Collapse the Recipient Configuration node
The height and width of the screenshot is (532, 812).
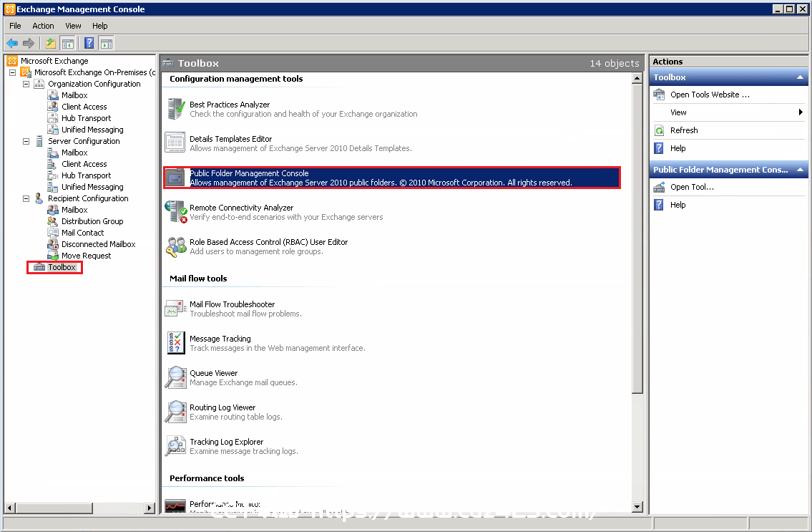[x=26, y=198]
